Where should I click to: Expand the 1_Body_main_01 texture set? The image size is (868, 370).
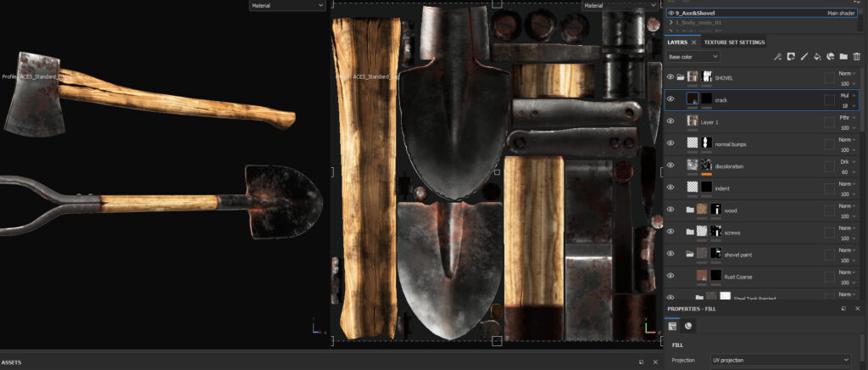671,23
